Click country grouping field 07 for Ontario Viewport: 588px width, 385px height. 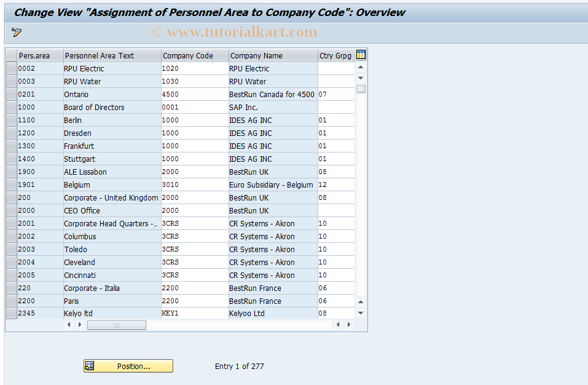(336, 94)
